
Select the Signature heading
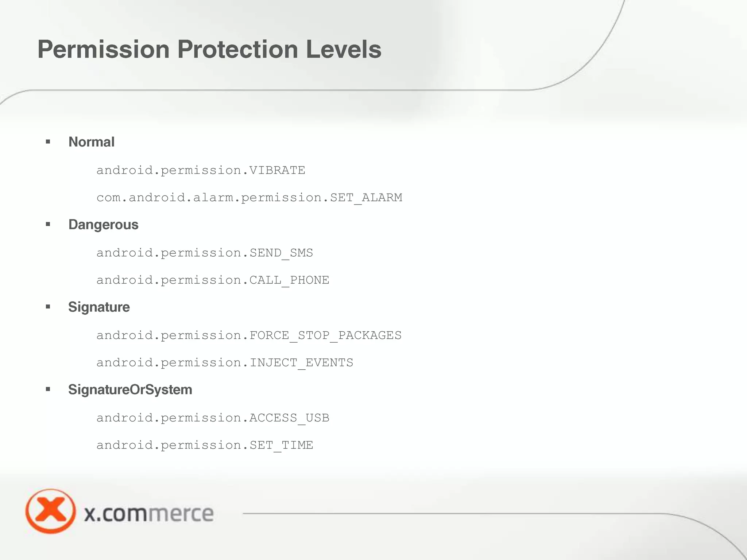coord(99,307)
